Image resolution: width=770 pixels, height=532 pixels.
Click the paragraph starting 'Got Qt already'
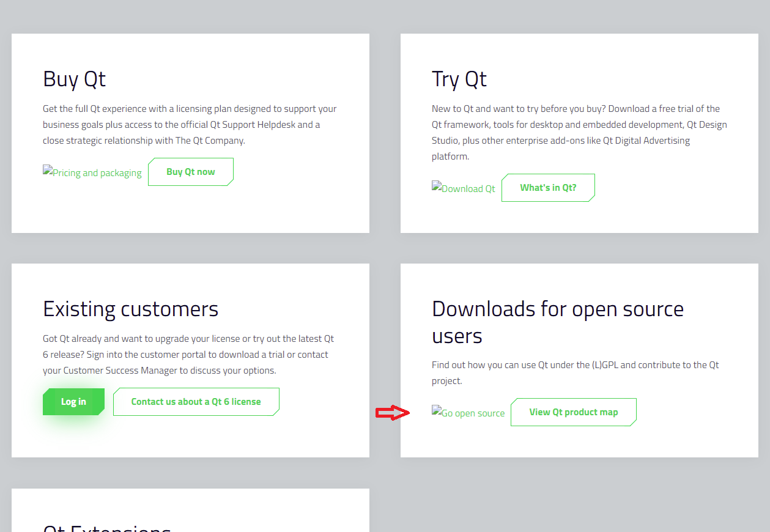[188, 355]
